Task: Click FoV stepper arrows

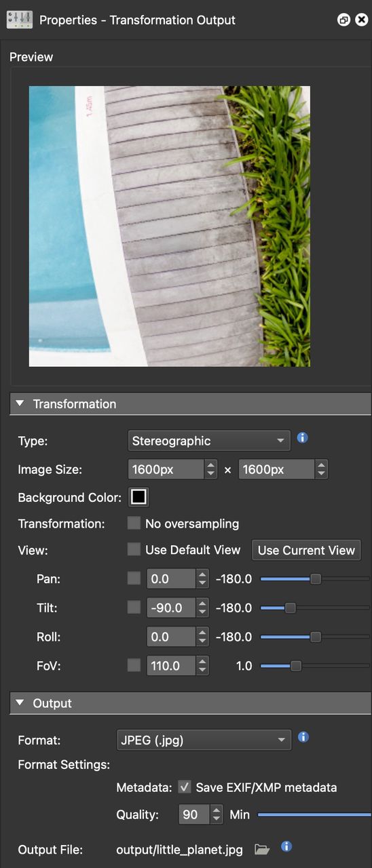Action: click(202, 666)
